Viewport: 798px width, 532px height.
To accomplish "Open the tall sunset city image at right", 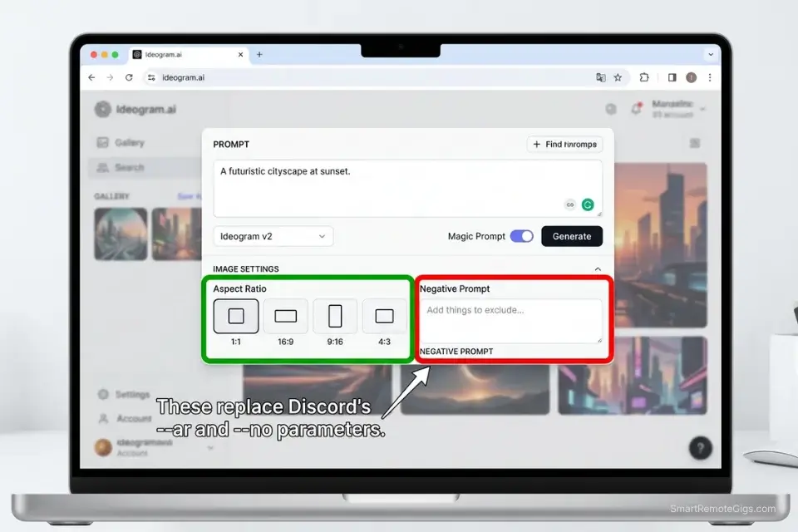I will [661, 245].
